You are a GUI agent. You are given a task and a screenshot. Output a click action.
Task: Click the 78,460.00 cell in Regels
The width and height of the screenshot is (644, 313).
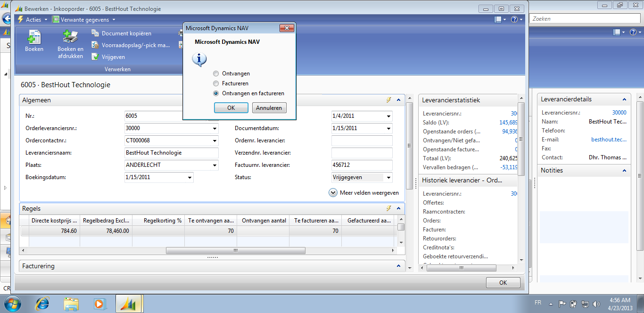pyautogui.click(x=106, y=231)
